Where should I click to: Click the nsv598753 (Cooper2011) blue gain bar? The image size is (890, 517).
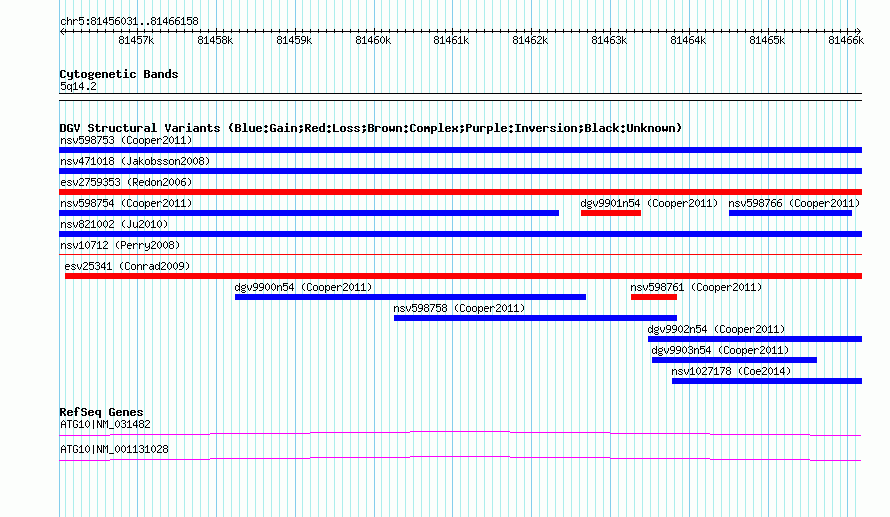tap(460, 150)
